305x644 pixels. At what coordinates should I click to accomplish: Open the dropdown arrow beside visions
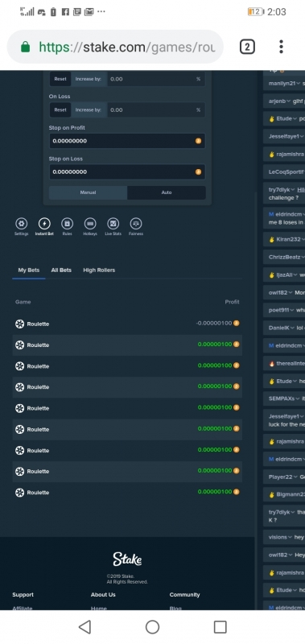pos(290,537)
